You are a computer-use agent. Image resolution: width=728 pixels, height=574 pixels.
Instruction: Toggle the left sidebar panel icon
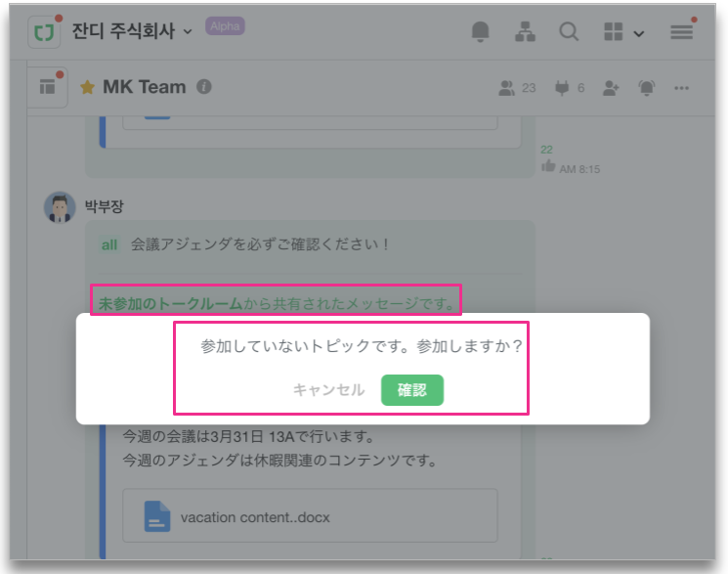coord(47,87)
